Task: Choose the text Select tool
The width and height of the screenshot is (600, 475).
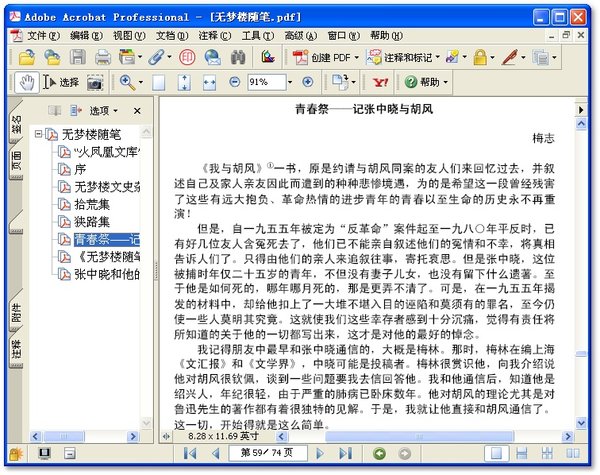Action: 61,82
